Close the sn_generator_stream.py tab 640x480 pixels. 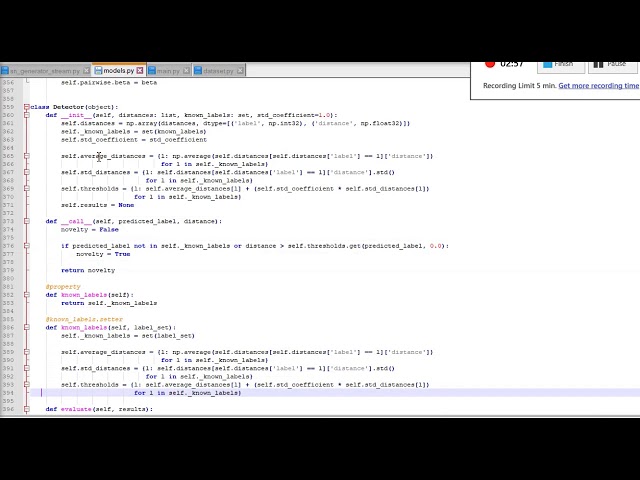point(86,71)
